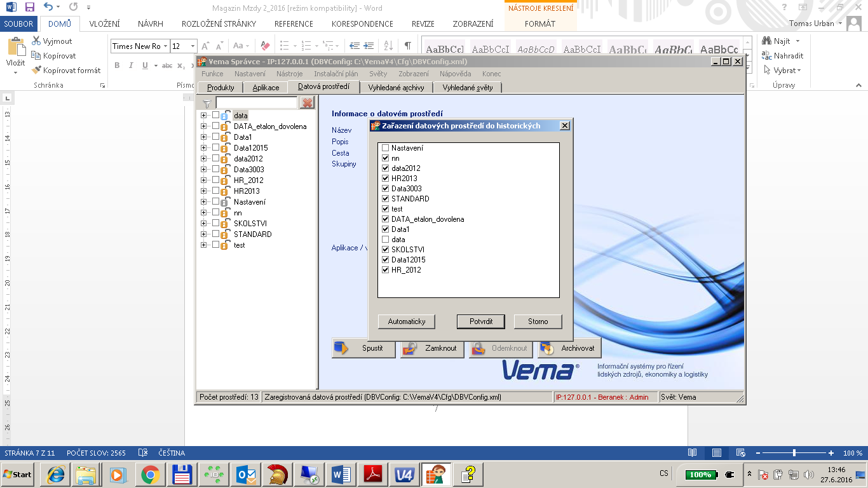This screenshot has height=488, width=868.
Task: Check the Nastavení checkbox in dialog
Action: 385,148
